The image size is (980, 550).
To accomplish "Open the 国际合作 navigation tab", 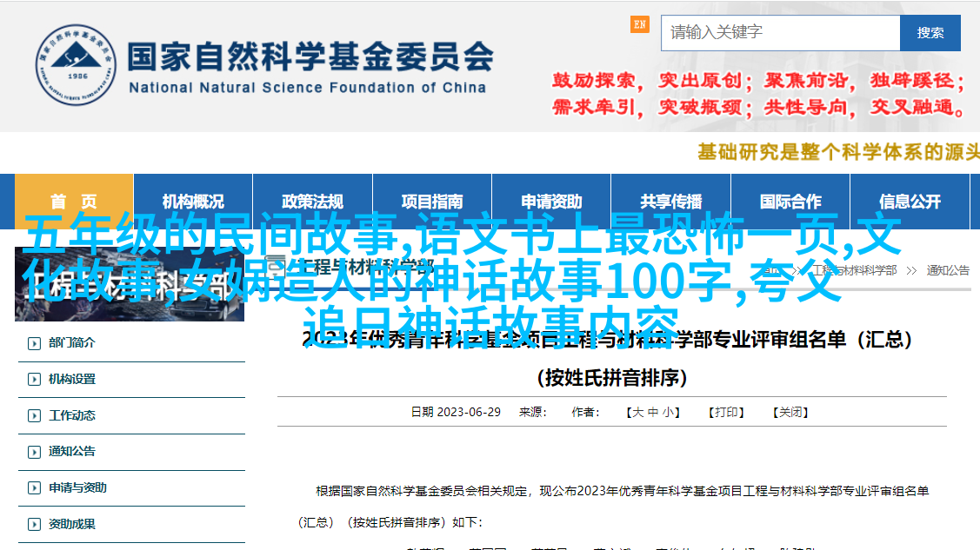I will [790, 202].
